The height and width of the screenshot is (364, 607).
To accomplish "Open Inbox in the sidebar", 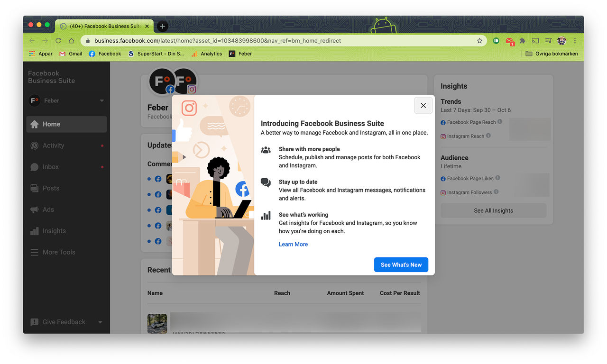I will click(66, 167).
